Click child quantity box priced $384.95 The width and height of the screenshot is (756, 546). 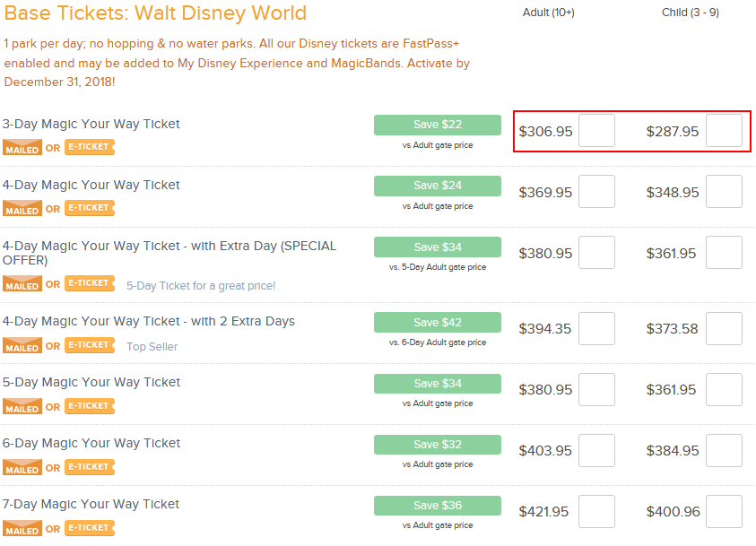[x=725, y=451]
